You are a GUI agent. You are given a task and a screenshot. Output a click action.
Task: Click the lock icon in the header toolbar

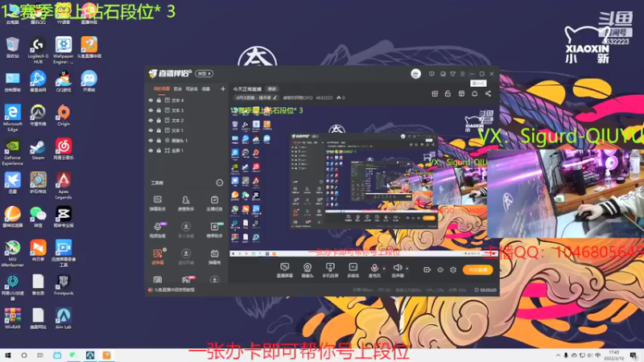coord(448,93)
